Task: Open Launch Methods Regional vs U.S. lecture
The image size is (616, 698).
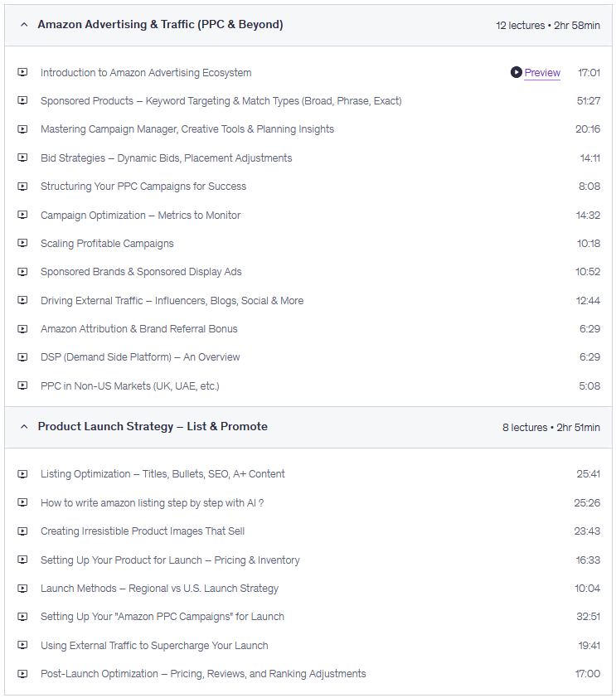Action: pos(159,588)
